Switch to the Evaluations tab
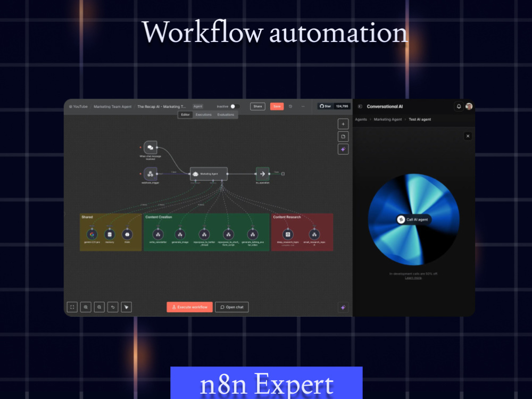Image resolution: width=532 pixels, height=399 pixels. click(226, 115)
